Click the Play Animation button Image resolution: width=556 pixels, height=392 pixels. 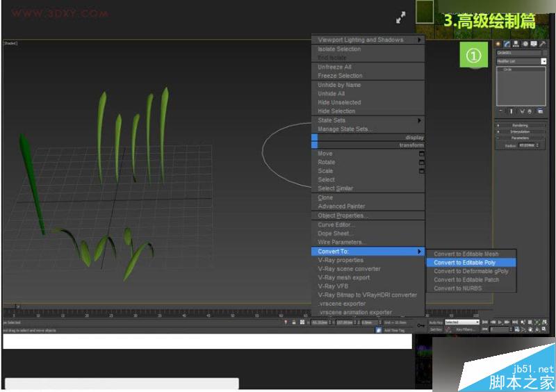pos(500,322)
